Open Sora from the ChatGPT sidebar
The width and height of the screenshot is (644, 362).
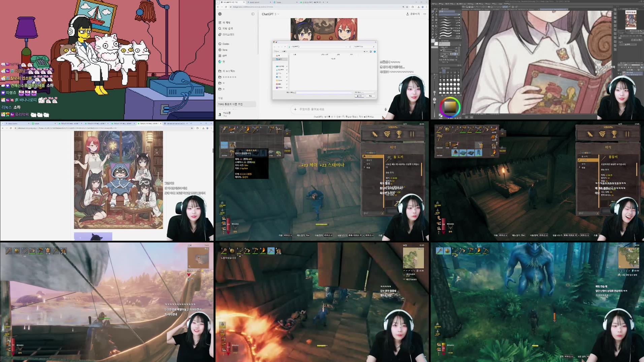click(223, 50)
